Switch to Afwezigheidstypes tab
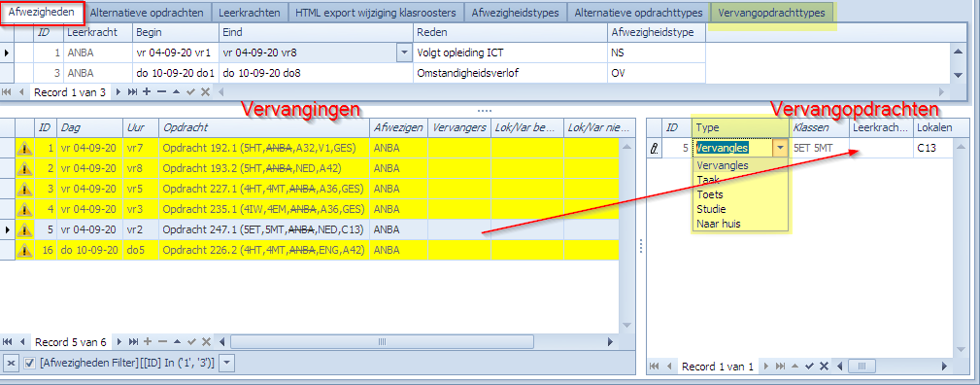 (515, 13)
